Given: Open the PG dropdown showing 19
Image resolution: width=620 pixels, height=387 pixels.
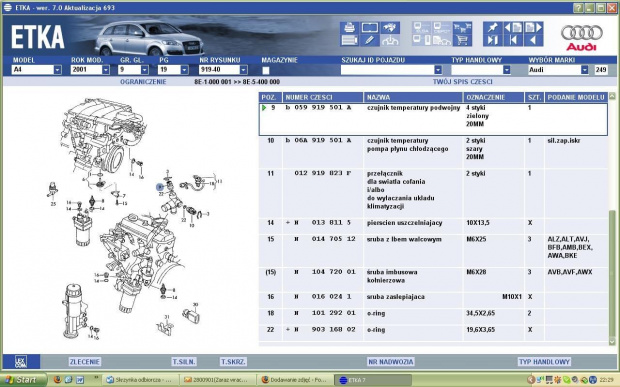Looking at the screenshot, I should (184, 70).
